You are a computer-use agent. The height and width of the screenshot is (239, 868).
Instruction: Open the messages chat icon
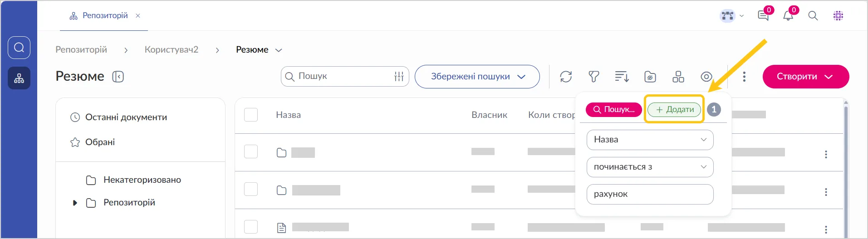click(x=763, y=16)
